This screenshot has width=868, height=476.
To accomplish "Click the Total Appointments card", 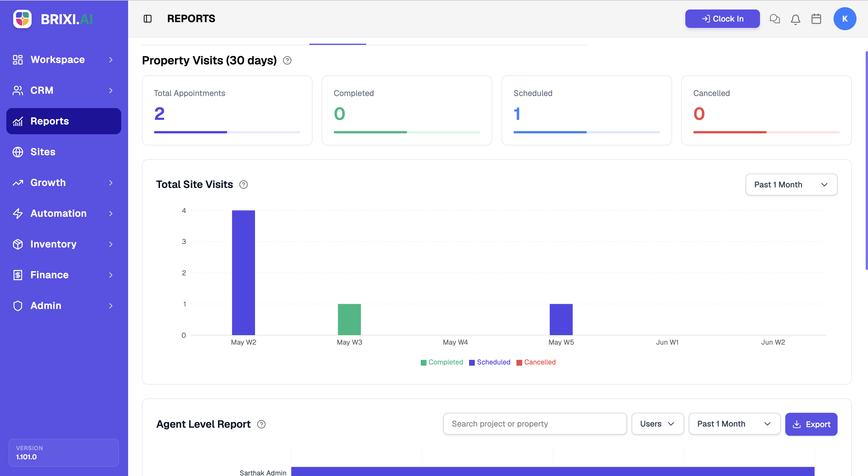I will [227, 110].
